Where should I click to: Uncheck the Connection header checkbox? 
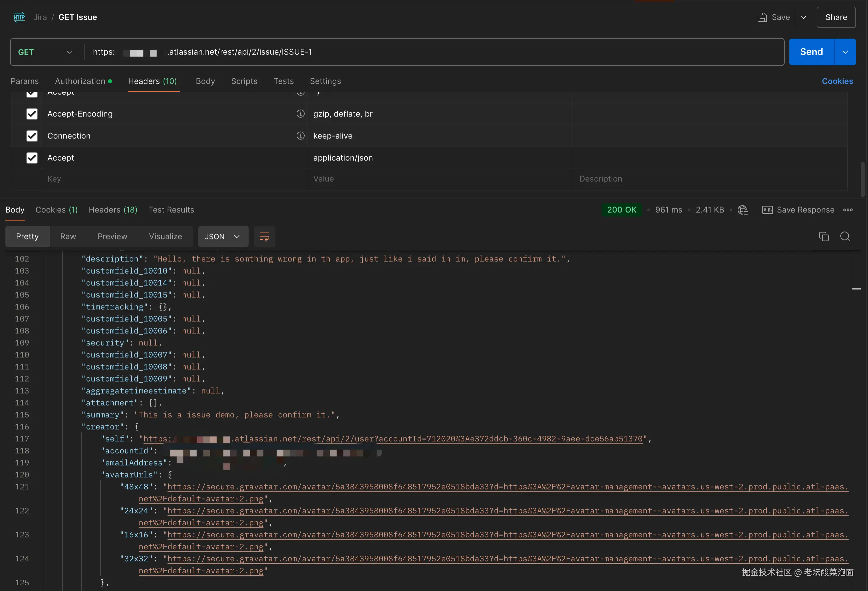coord(32,136)
